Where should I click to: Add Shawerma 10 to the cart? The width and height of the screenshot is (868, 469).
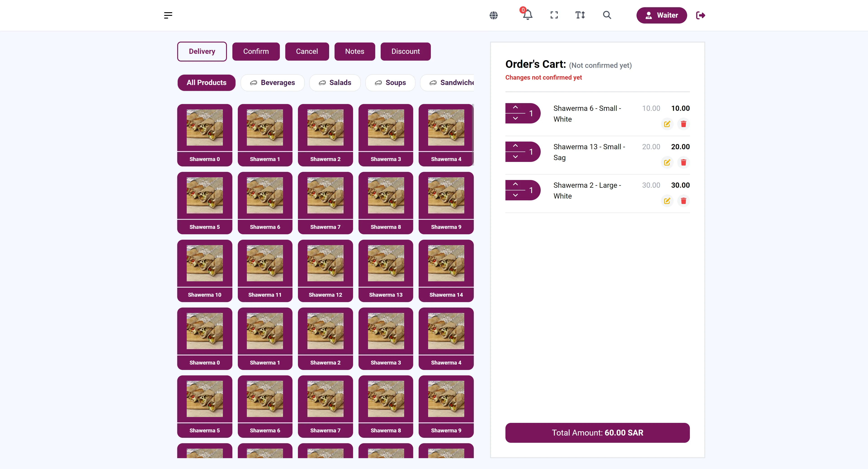[205, 271]
